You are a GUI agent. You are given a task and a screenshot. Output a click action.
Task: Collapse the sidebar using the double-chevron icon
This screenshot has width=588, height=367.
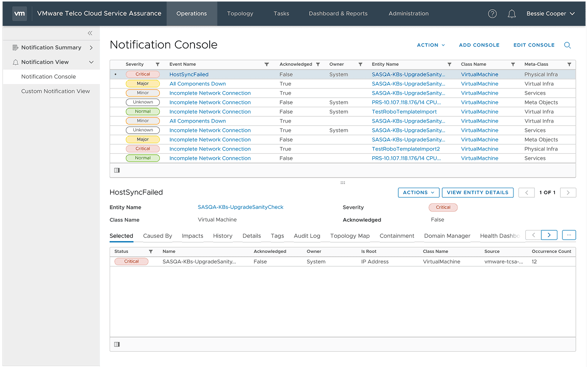point(90,33)
